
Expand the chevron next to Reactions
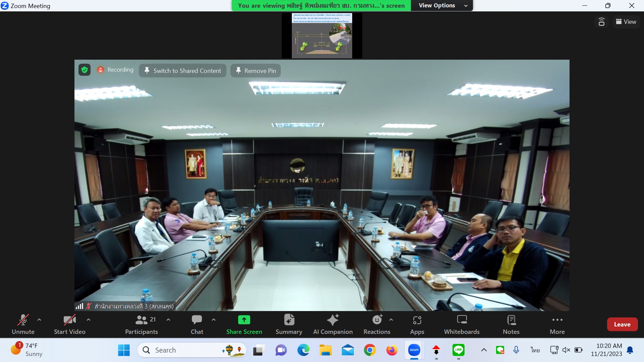click(x=391, y=320)
